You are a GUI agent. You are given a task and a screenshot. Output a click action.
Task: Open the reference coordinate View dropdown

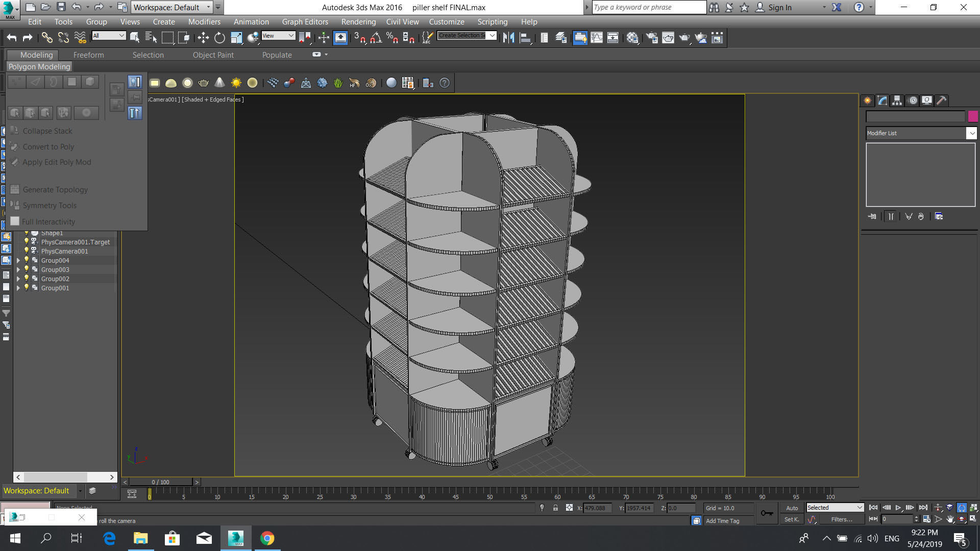278,36
